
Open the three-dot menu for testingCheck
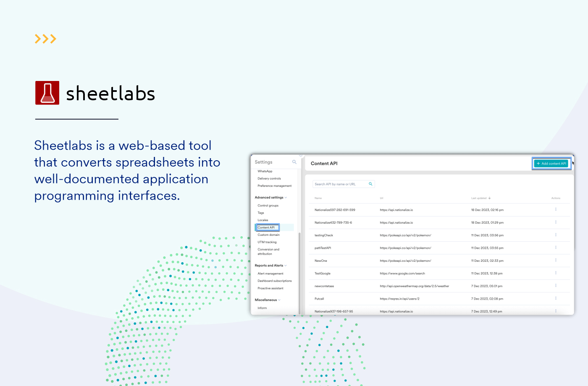[556, 235]
